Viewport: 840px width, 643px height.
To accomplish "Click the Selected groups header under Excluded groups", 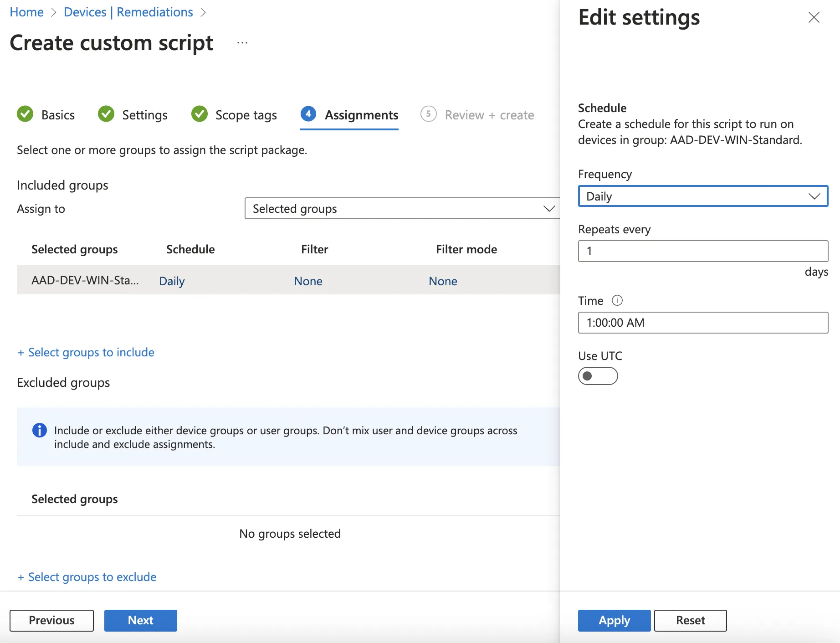I will [x=74, y=499].
